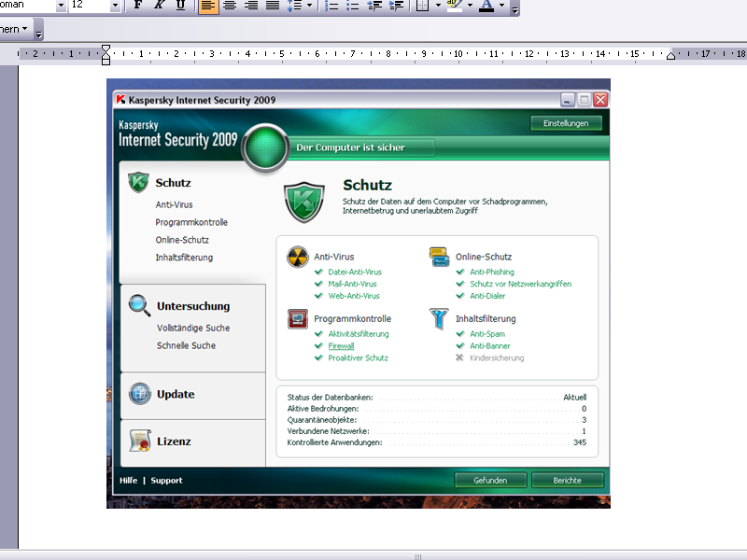Open the Web-Anti-Virus link
Screen dimensions: 747x560
(x=354, y=296)
